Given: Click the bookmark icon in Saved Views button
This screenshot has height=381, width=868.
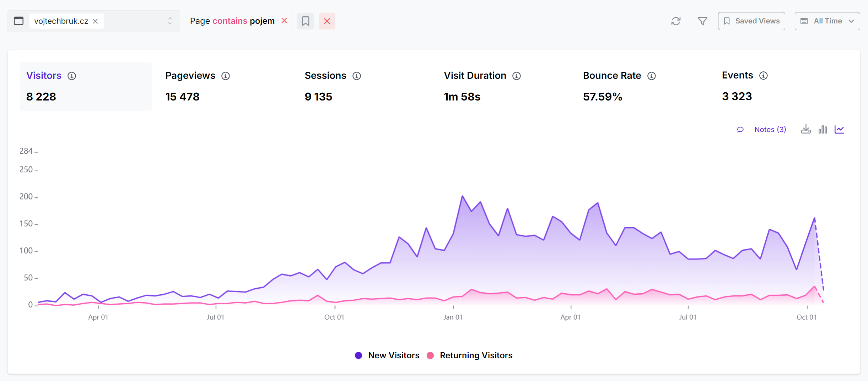Looking at the screenshot, I should (727, 21).
